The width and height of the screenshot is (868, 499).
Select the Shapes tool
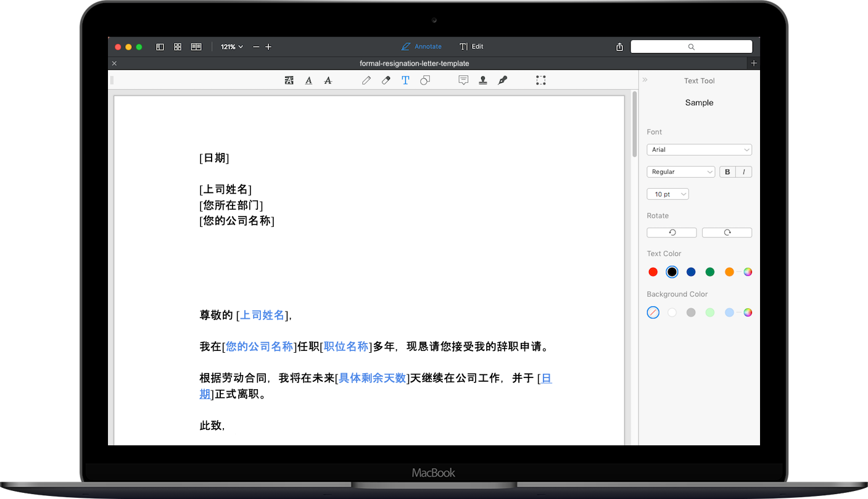point(425,80)
